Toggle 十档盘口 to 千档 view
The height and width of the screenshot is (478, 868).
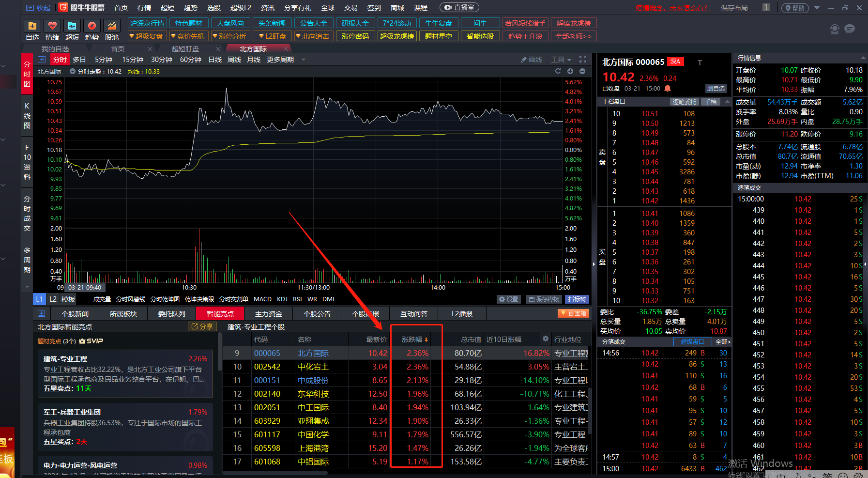711,102
